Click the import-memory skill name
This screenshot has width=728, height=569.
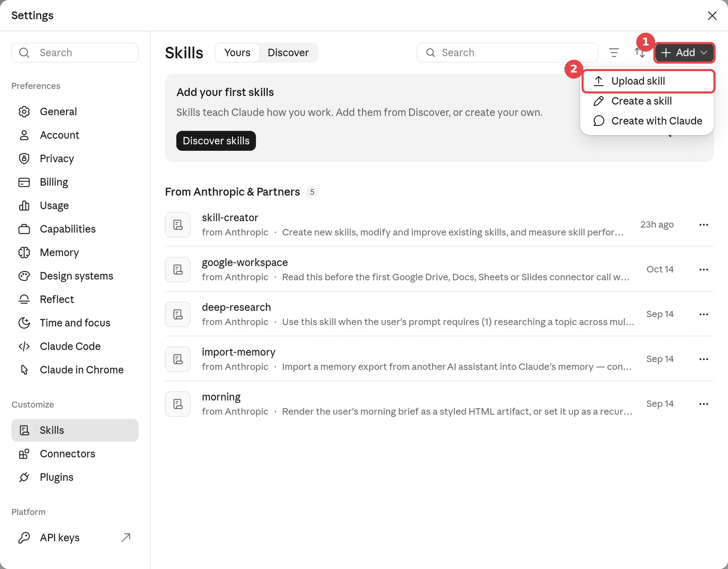238,352
